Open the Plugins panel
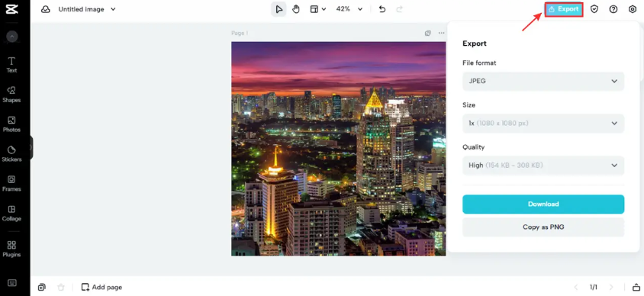644x296 pixels. pyautogui.click(x=11, y=249)
